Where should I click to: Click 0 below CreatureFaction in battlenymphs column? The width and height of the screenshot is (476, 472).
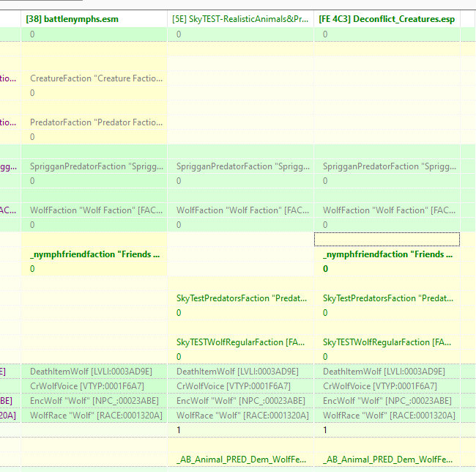(x=94, y=93)
